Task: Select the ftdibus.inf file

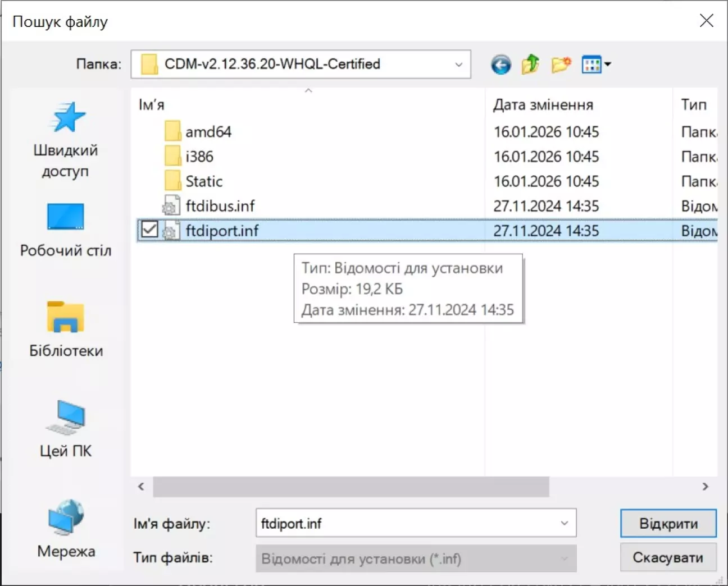Action: coord(220,206)
